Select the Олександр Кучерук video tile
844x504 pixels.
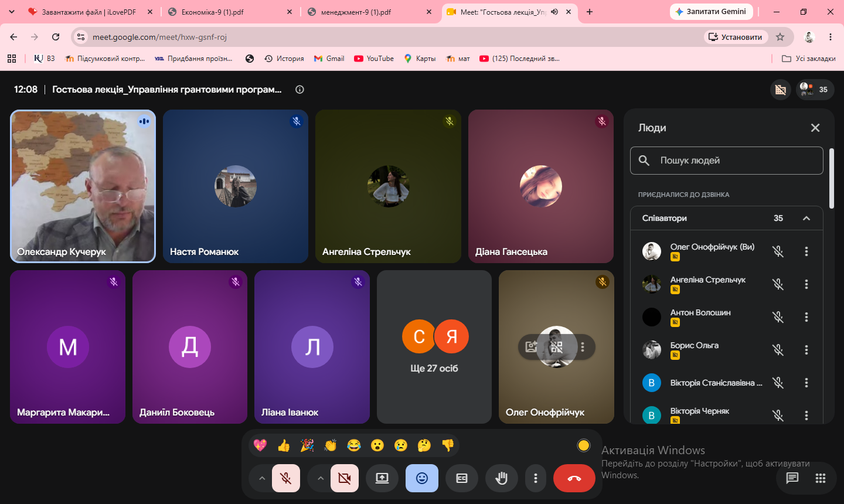pyautogui.click(x=83, y=186)
